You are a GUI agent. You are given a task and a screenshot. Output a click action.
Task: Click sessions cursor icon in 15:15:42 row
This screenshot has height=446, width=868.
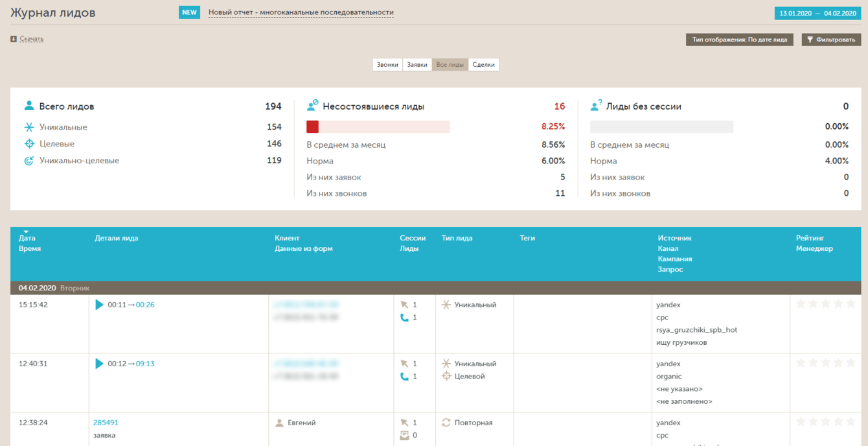point(404,305)
